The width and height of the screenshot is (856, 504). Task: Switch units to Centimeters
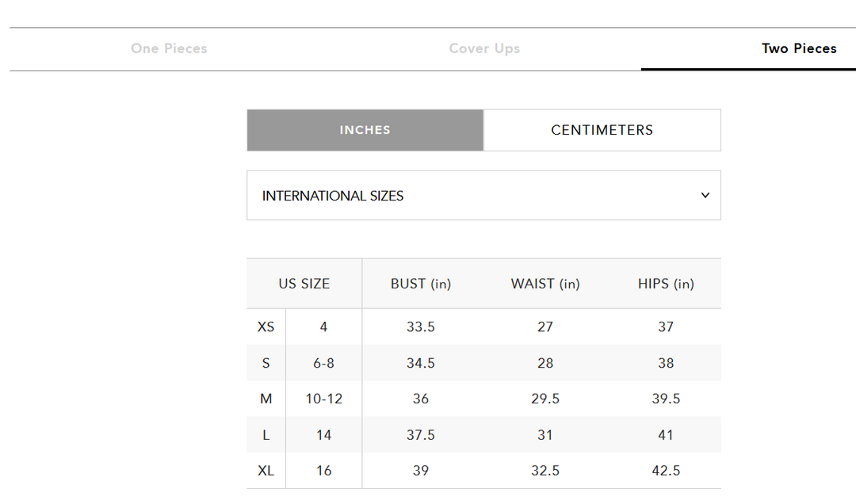[x=602, y=130]
